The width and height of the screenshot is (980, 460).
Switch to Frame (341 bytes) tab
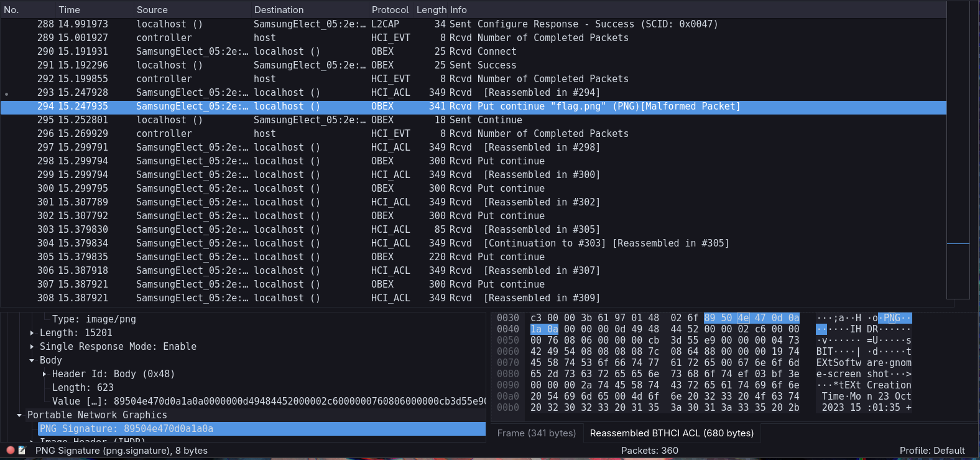(x=536, y=433)
